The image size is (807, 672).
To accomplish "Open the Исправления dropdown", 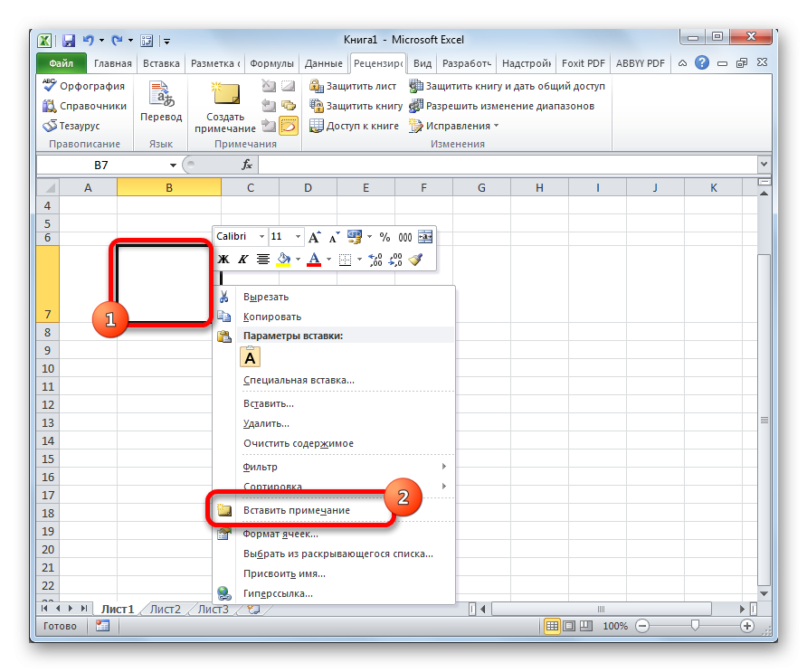I will tap(454, 126).
